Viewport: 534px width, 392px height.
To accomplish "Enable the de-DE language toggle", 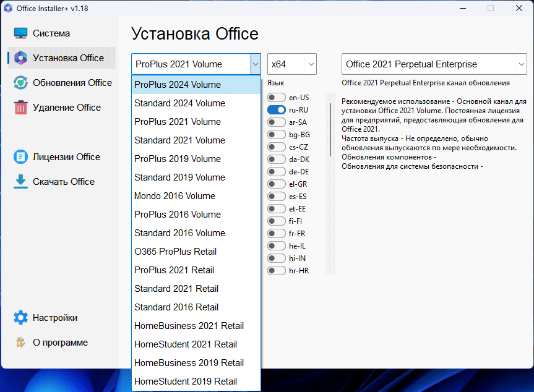I will pos(276,172).
